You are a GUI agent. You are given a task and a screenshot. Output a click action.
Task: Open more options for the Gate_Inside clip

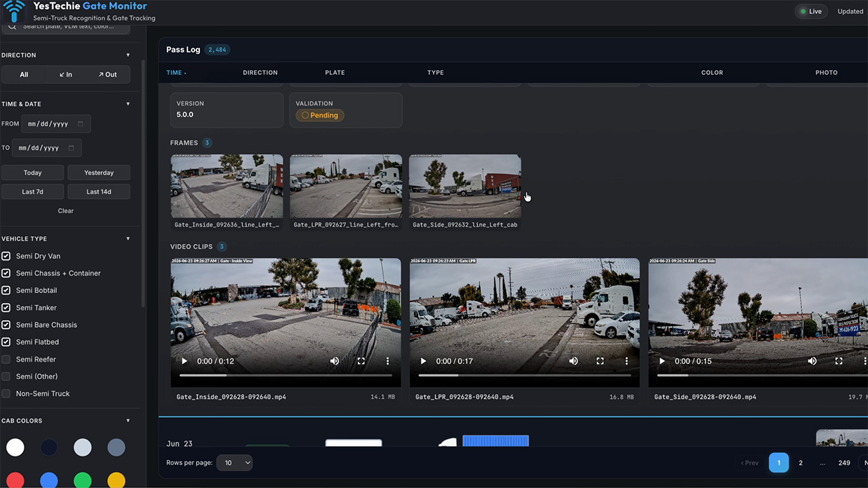388,361
